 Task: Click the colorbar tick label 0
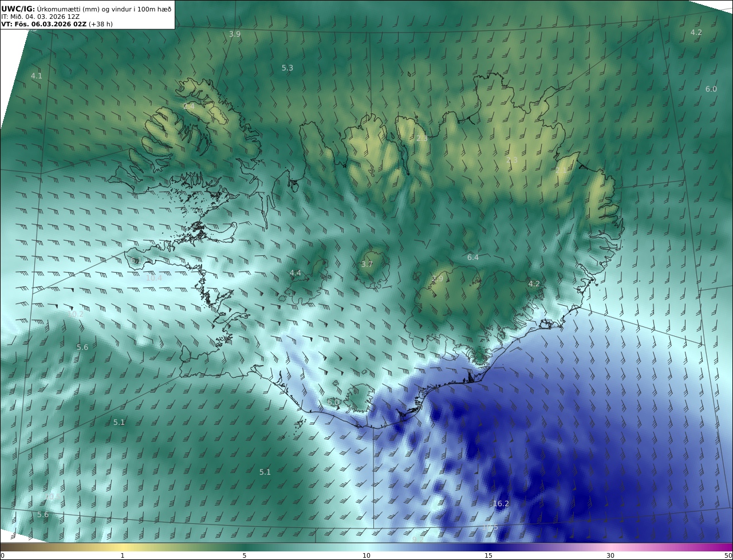tap(2, 555)
